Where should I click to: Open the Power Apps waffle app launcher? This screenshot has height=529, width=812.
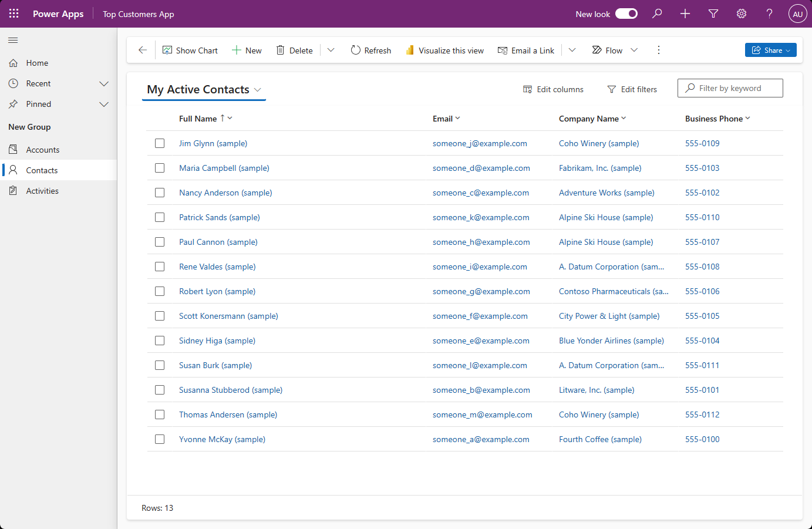[x=14, y=14]
